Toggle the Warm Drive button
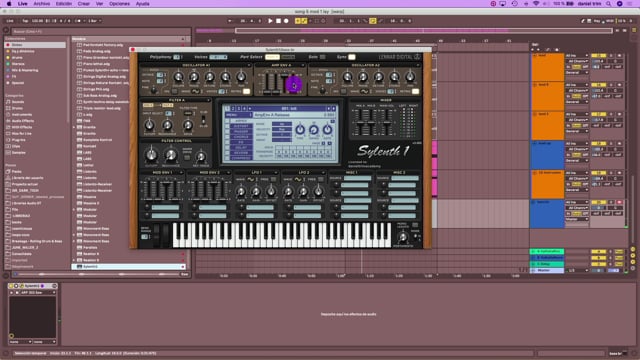This screenshot has height=360, width=640. pyautogui.click(x=187, y=157)
